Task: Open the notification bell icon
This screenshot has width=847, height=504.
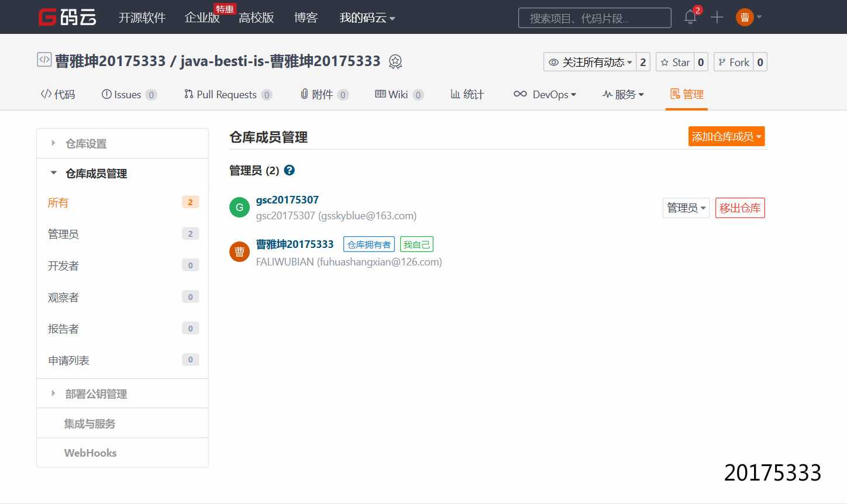Action: point(690,17)
